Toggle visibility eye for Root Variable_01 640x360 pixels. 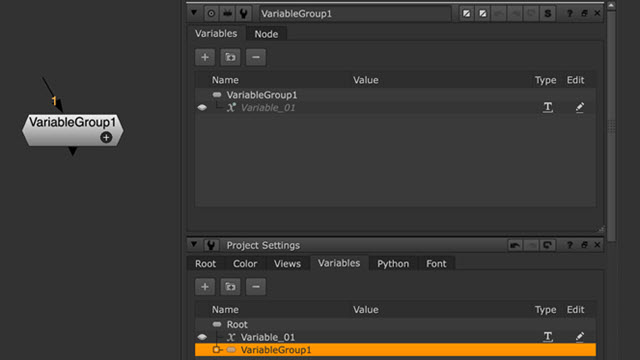tap(202, 337)
